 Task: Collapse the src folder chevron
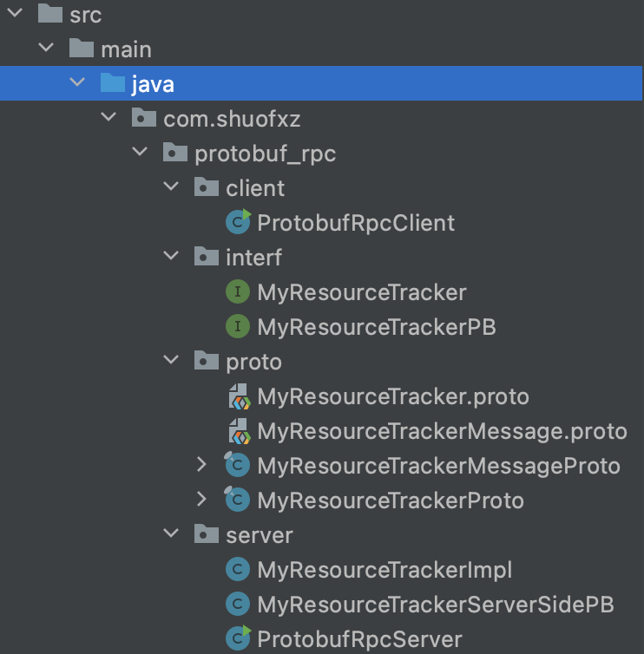tap(15, 12)
